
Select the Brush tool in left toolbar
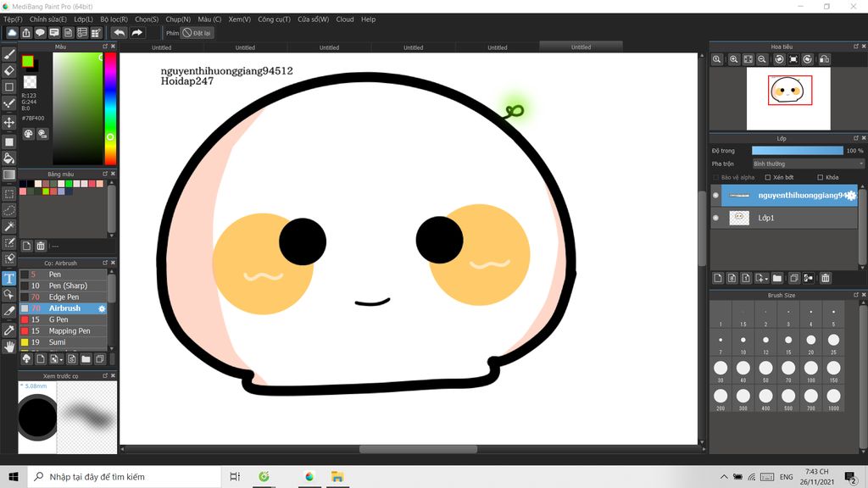tap(8, 54)
